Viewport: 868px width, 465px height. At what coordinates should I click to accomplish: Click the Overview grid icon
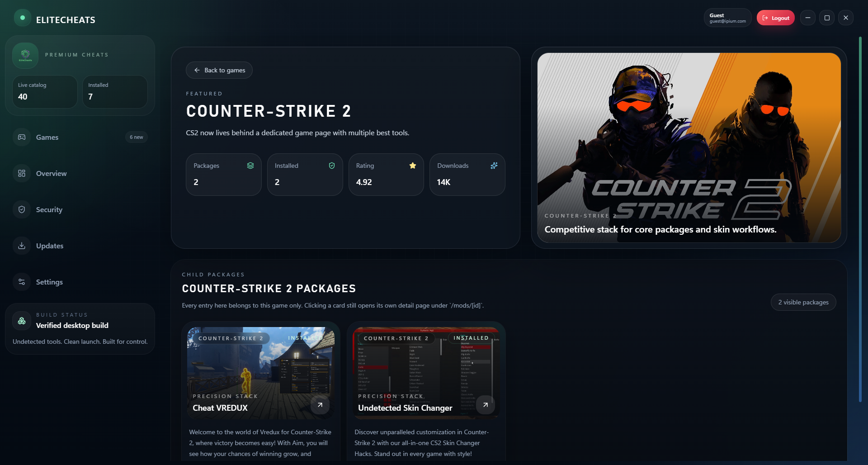22,173
